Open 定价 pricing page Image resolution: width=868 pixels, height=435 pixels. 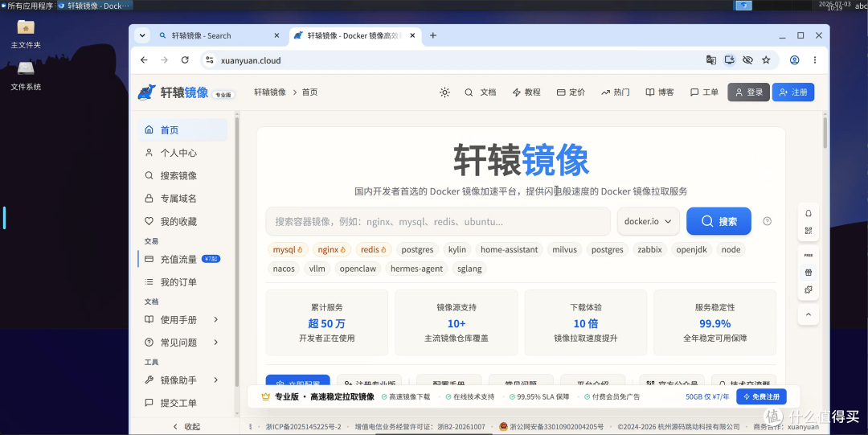[571, 92]
